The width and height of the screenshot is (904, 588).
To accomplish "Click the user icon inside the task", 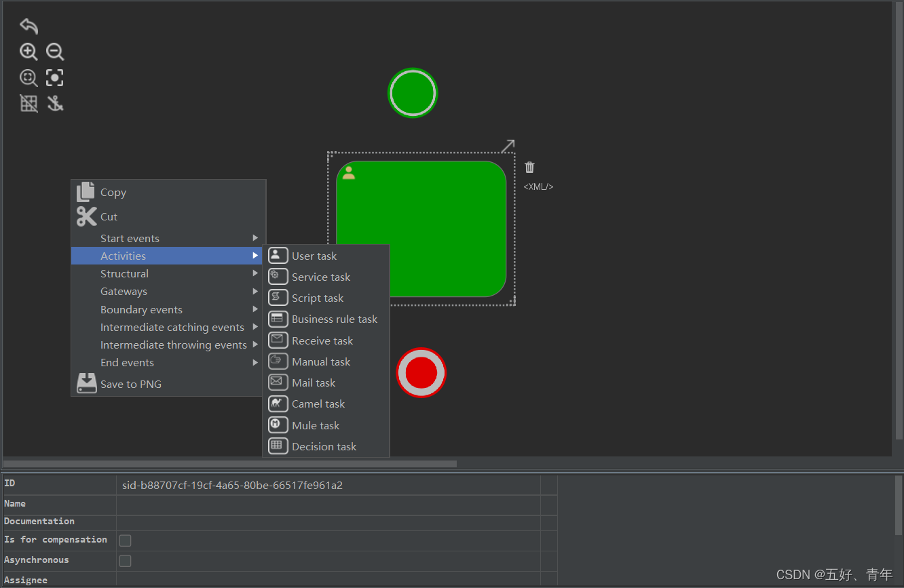I will pyautogui.click(x=348, y=172).
